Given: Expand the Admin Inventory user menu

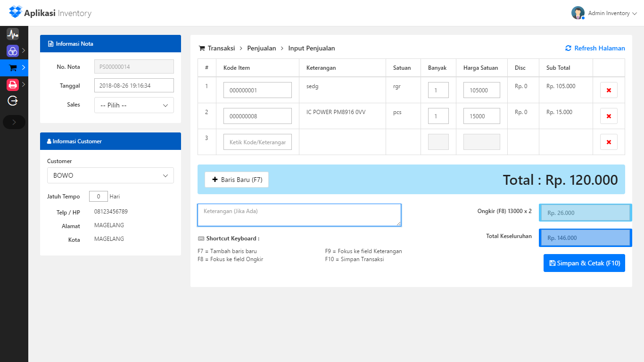Looking at the screenshot, I should click(604, 13).
